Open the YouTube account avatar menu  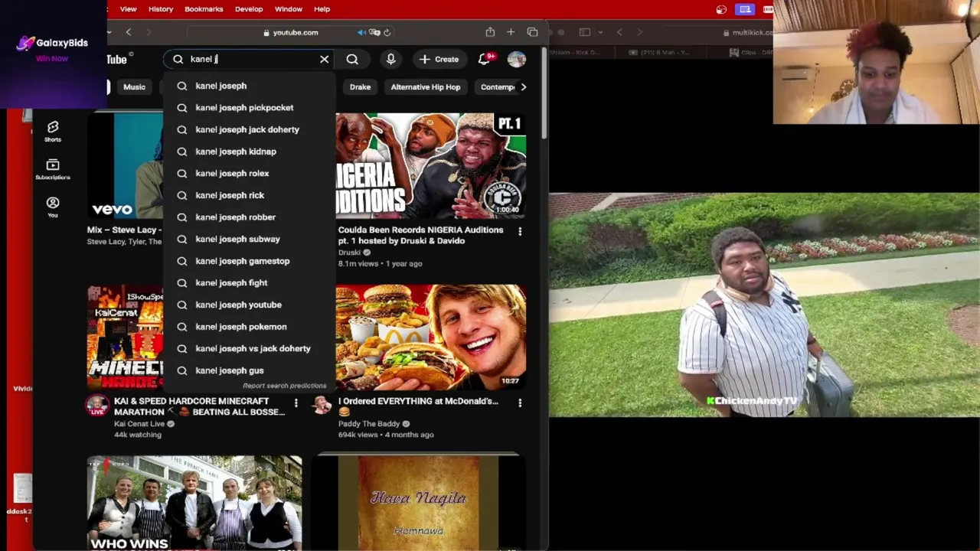(517, 59)
